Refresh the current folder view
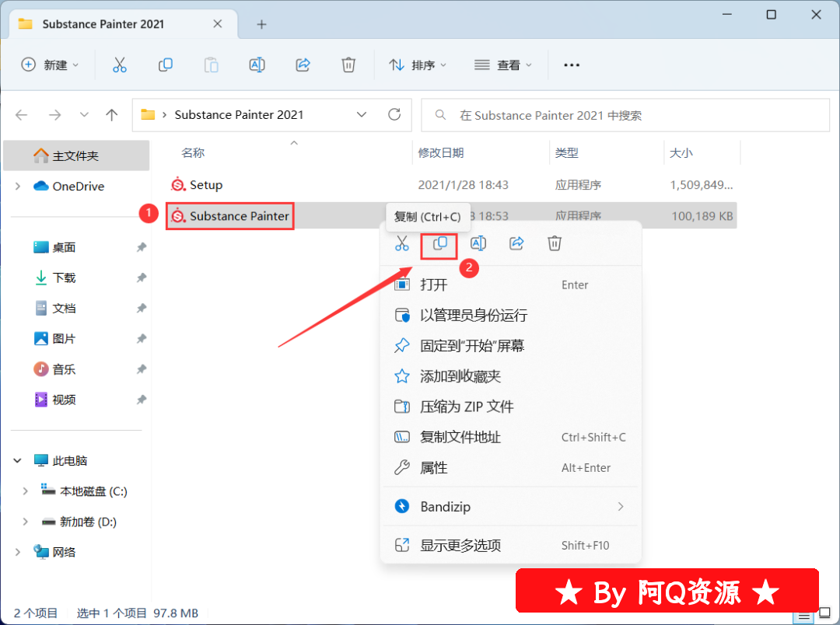This screenshot has width=840, height=625. (x=394, y=115)
